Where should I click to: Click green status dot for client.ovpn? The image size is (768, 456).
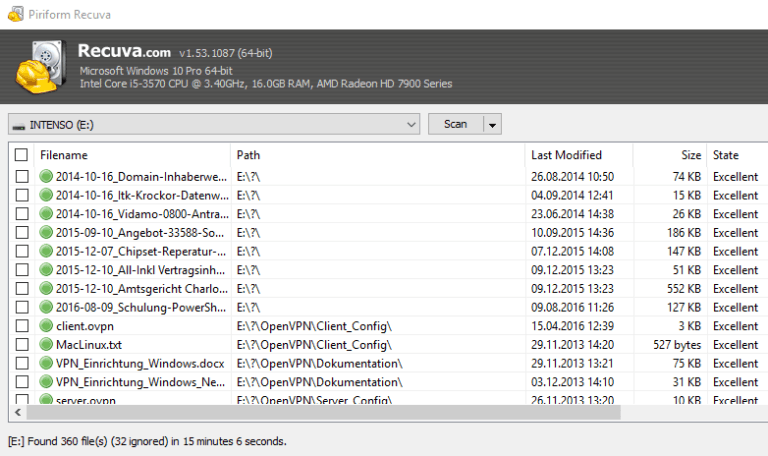pyautogui.click(x=46, y=326)
